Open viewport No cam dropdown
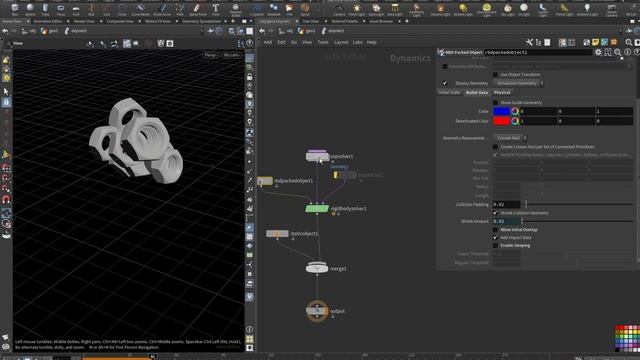The height and width of the screenshot is (360, 640). click(231, 55)
